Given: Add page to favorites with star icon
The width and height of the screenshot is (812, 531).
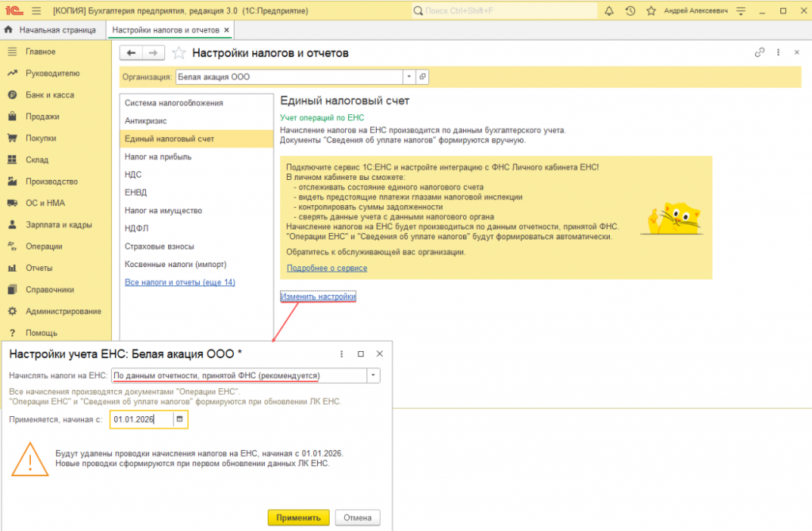Looking at the screenshot, I should pos(178,53).
